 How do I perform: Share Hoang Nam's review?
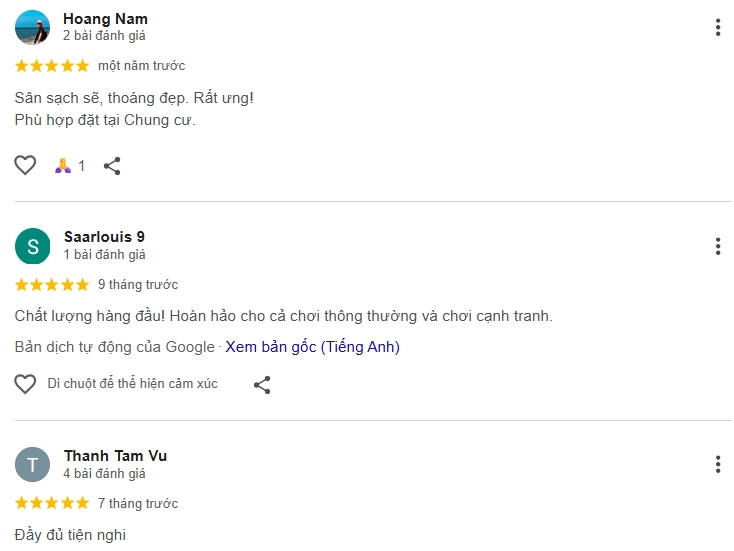(112, 166)
